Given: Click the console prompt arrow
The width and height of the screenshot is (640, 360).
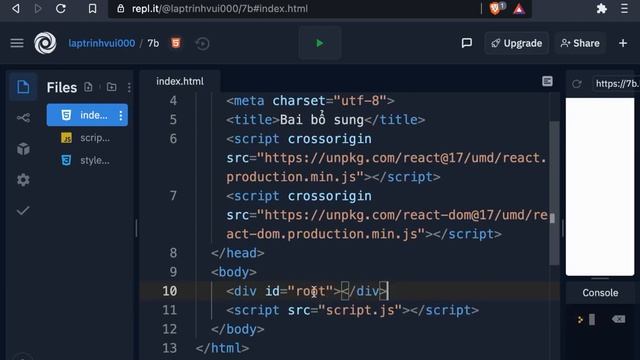Looking at the screenshot, I should pyautogui.click(x=580, y=320).
